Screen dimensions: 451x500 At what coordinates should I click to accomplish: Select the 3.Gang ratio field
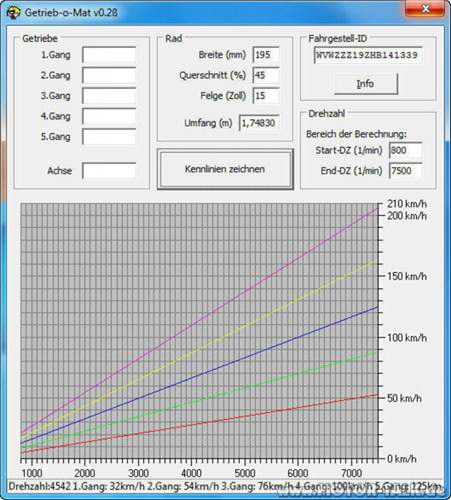(x=109, y=96)
